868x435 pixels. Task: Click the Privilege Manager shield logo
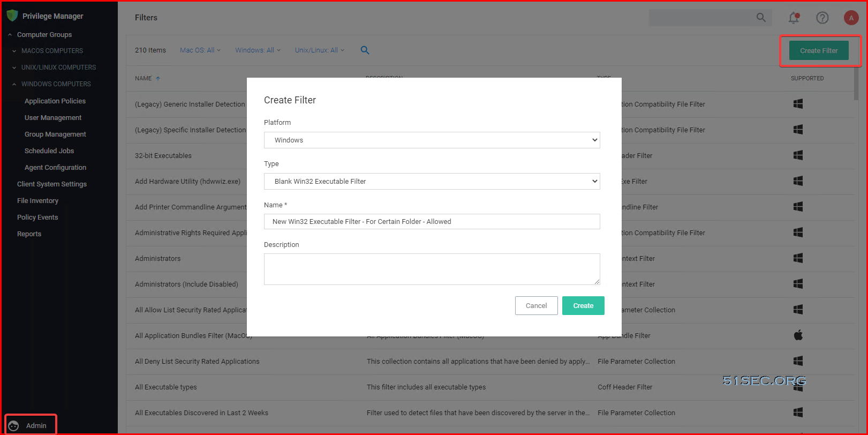point(12,16)
